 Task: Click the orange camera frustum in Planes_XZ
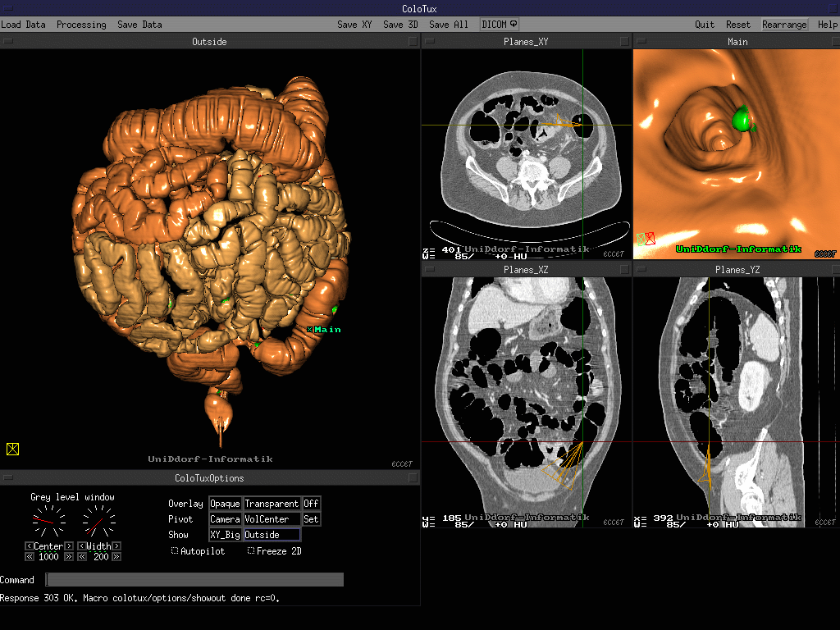tap(564, 465)
